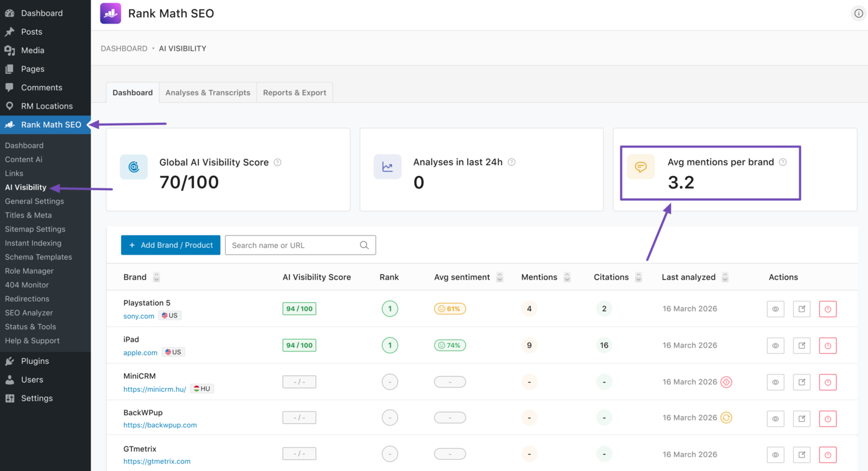Select Rank Math SEO menu item
The width and height of the screenshot is (868, 471).
click(x=45, y=125)
